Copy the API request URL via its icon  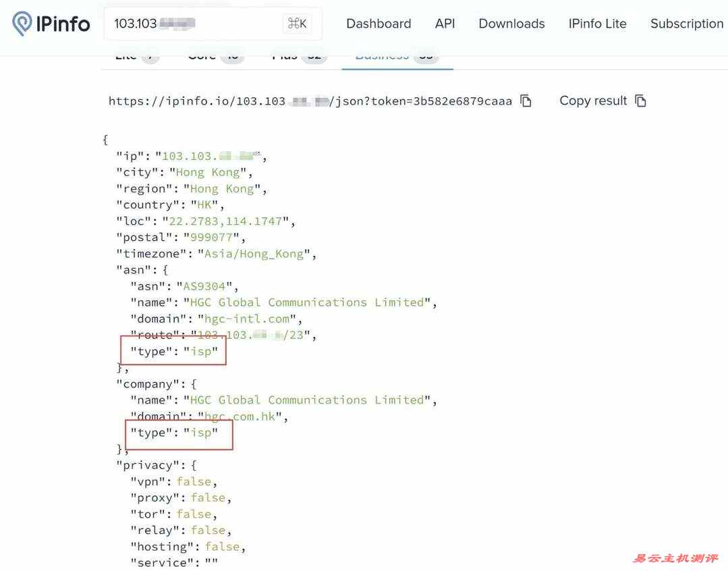[x=526, y=101]
